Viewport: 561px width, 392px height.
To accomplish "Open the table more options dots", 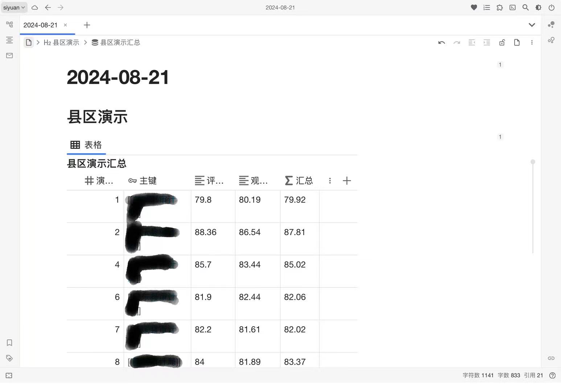I will tap(330, 180).
